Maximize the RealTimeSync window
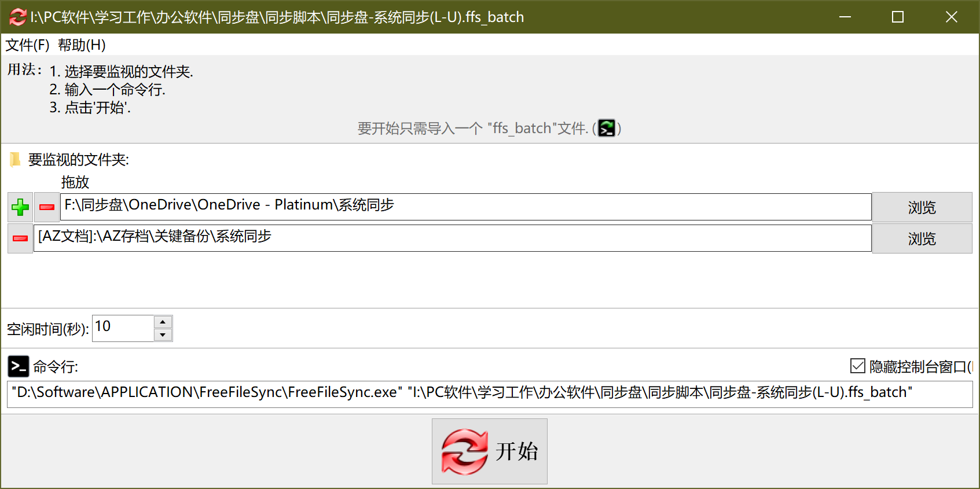The image size is (980, 489). 898,17
